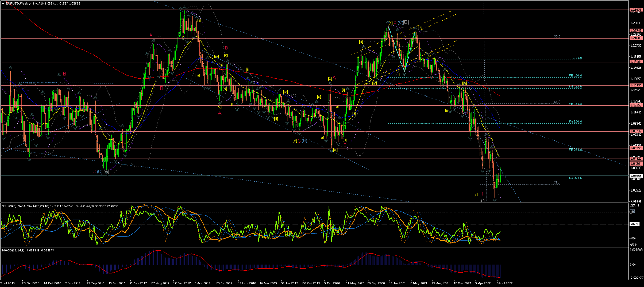Select the FE 100.0 Fibonacci expansion label
The image size is (644, 287).
pos(575,76)
